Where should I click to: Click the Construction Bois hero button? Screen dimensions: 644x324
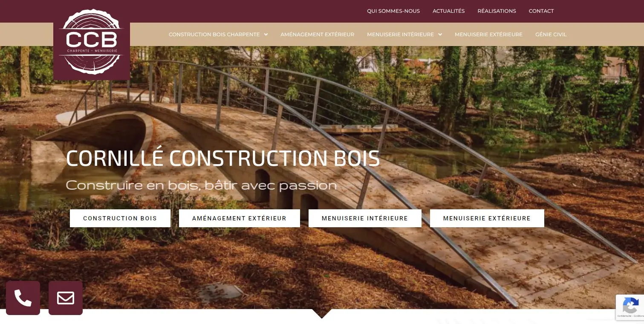[x=120, y=218]
